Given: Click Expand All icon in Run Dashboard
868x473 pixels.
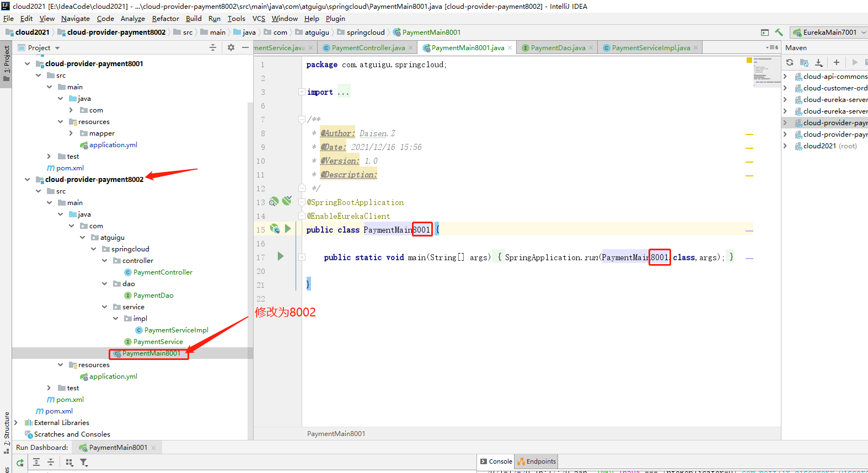Looking at the screenshot, I should (x=36, y=463).
